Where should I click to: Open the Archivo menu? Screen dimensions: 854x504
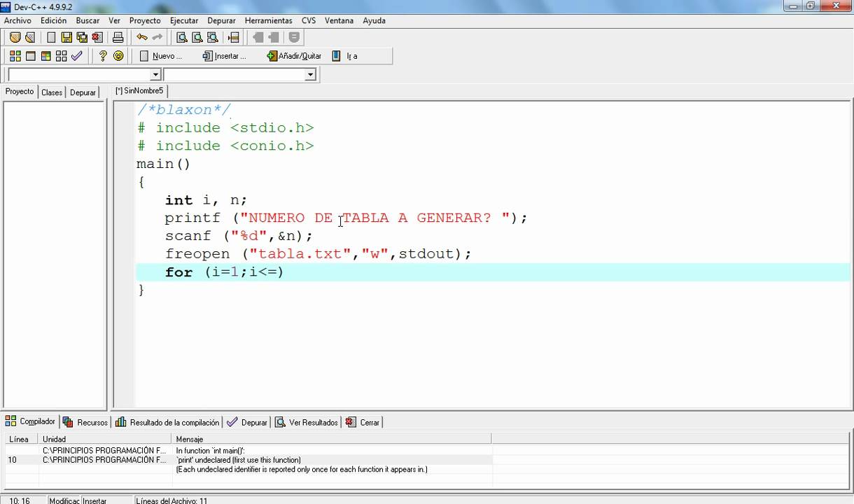pos(17,20)
